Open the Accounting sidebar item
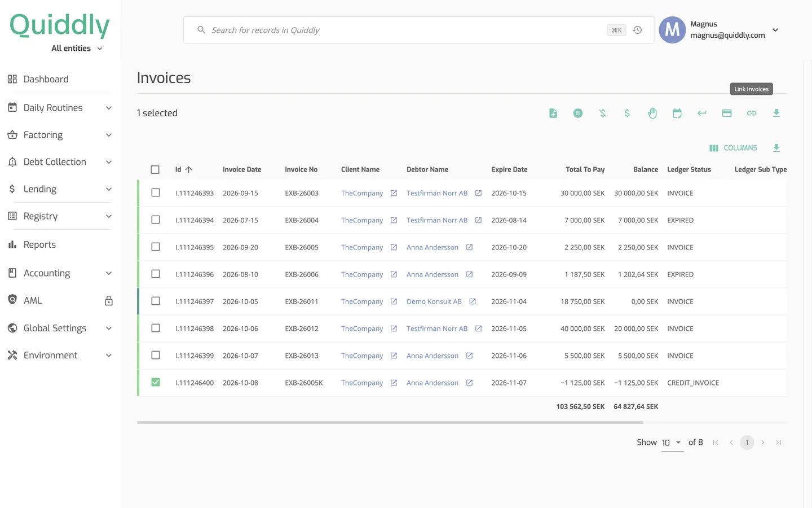 pos(60,273)
